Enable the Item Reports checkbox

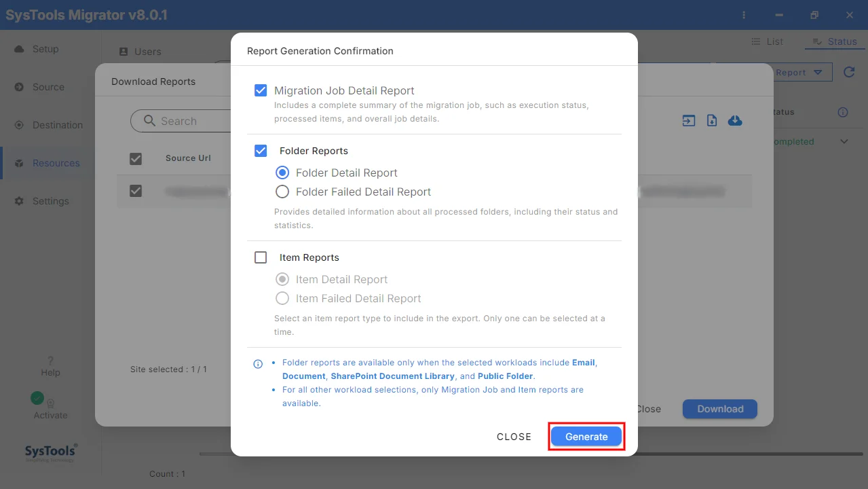[261, 257]
